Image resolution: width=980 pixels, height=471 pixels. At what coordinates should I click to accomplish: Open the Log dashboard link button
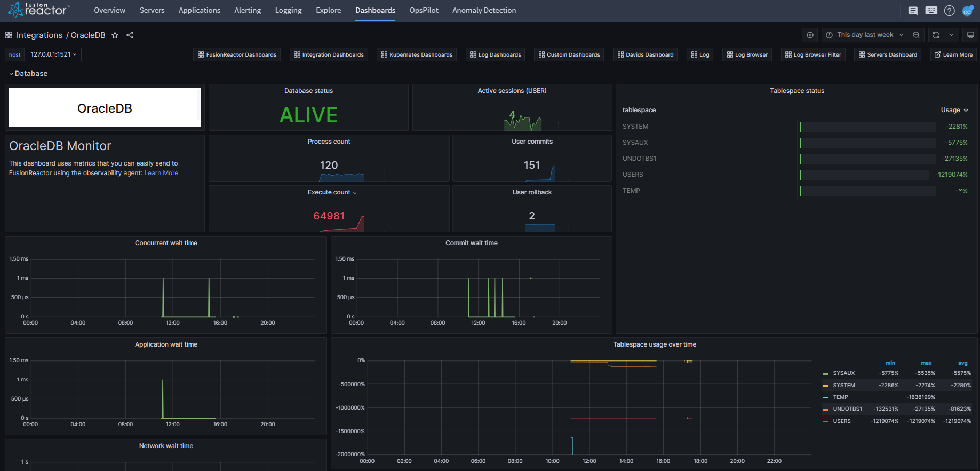coord(700,54)
